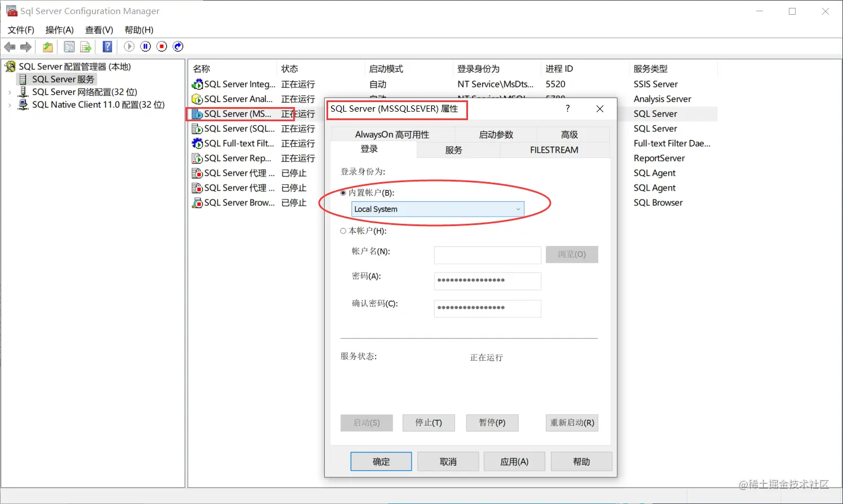
Task: Open the 查看(V) menu
Action: coord(99,30)
